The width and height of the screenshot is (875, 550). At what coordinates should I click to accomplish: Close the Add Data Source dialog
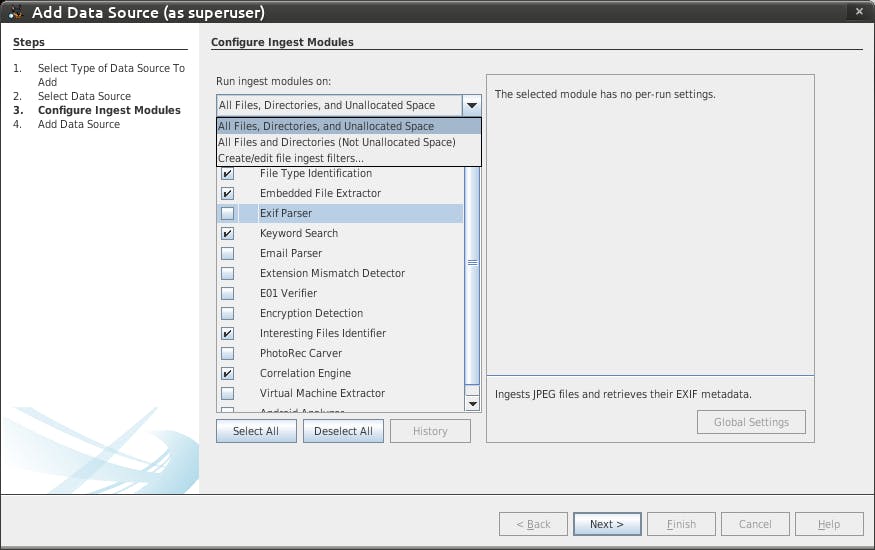pyautogui.click(x=859, y=11)
